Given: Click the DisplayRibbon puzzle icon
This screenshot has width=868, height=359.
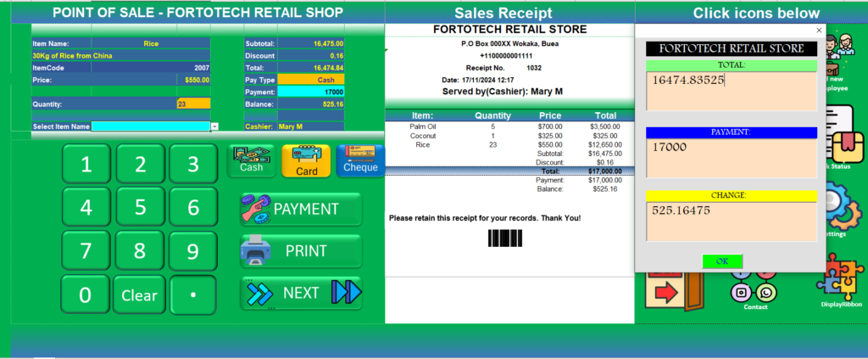Looking at the screenshot, I should click(840, 280).
